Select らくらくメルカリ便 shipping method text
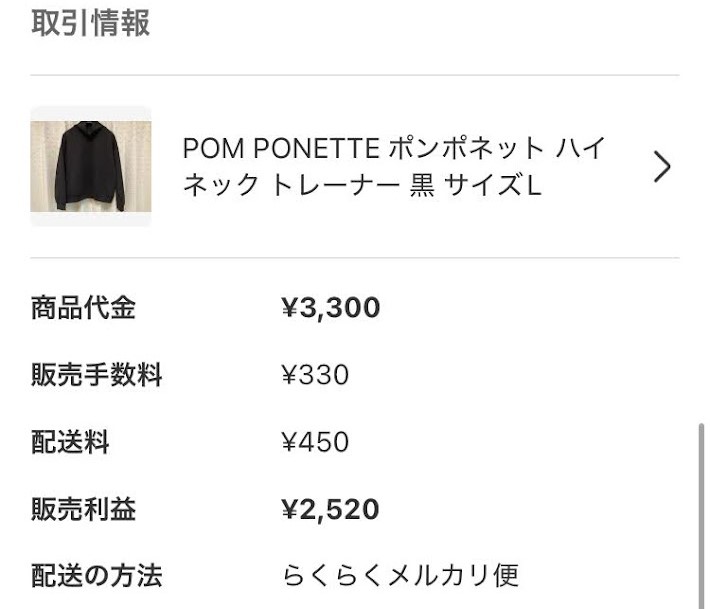710x609 pixels. coord(401,576)
